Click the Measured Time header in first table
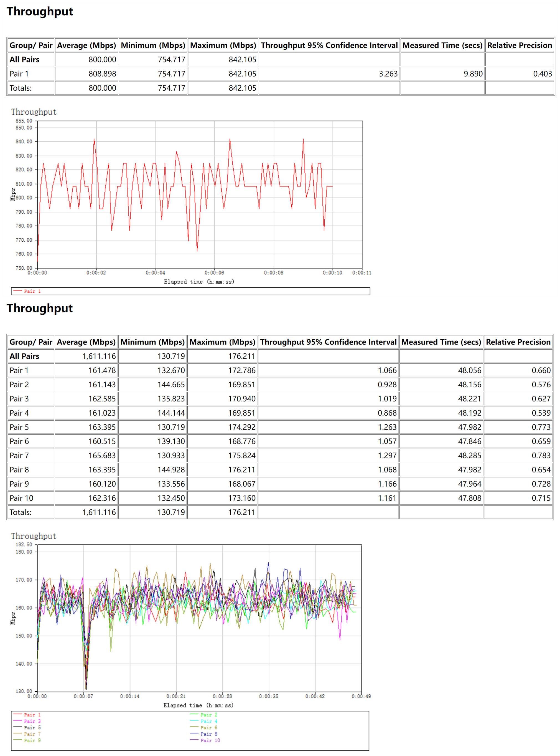The height and width of the screenshot is (756, 560). 442,45
